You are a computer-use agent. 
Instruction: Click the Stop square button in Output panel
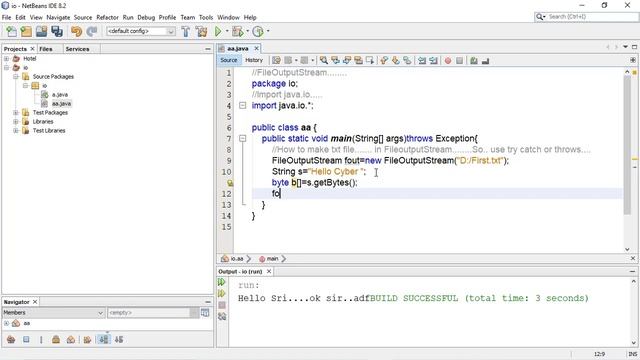point(222,305)
